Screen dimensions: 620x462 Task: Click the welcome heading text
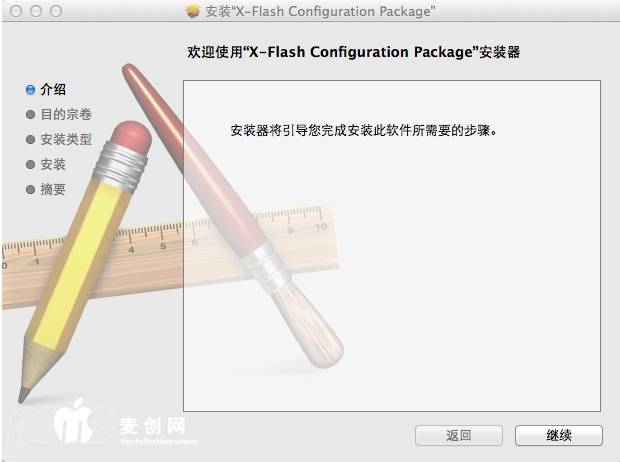[353, 52]
